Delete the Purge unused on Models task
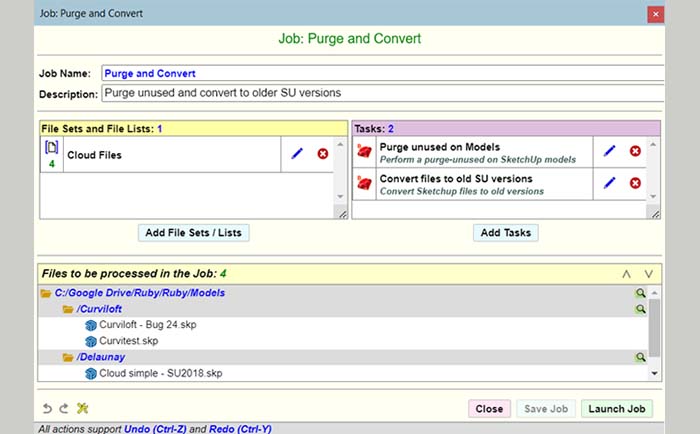Screen dimensions: 700x434 tap(635, 151)
